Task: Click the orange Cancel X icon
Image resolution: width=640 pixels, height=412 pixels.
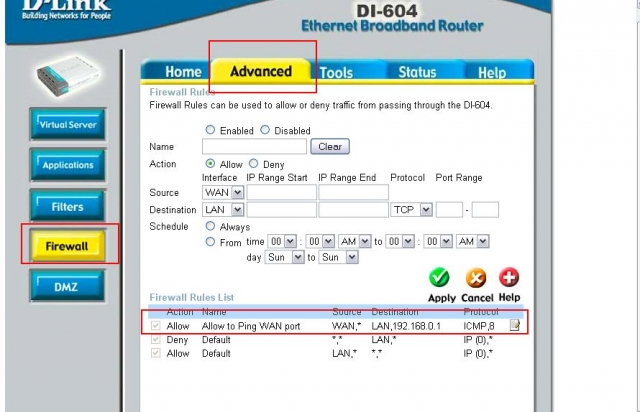Action: [477, 278]
